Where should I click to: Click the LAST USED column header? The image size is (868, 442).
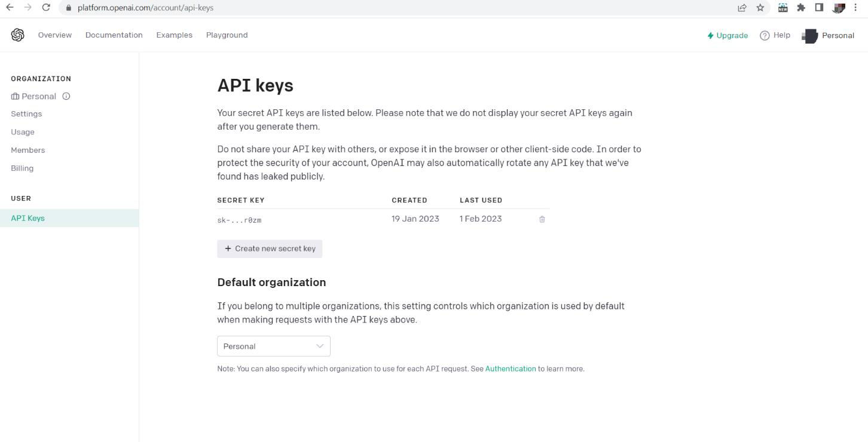481,200
